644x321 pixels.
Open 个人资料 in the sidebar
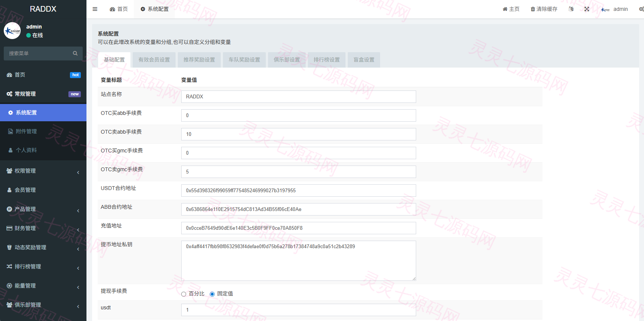[x=43, y=150]
